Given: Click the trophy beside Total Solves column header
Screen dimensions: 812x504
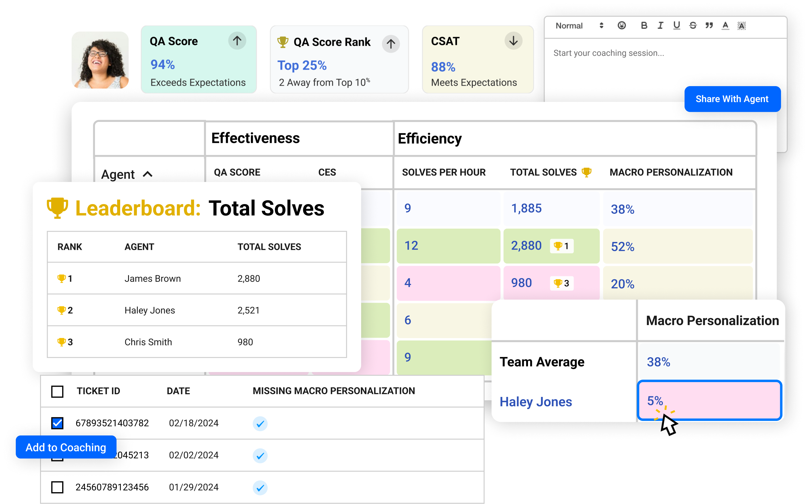Looking at the screenshot, I should tap(586, 172).
